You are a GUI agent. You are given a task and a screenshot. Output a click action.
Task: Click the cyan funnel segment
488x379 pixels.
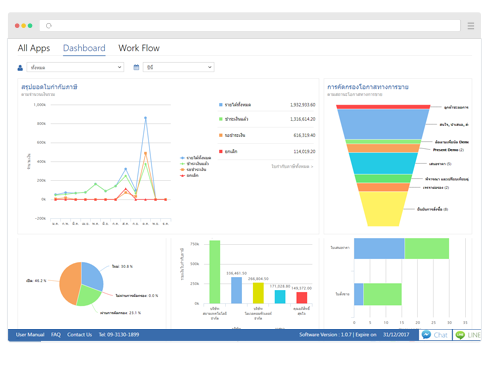(x=383, y=163)
